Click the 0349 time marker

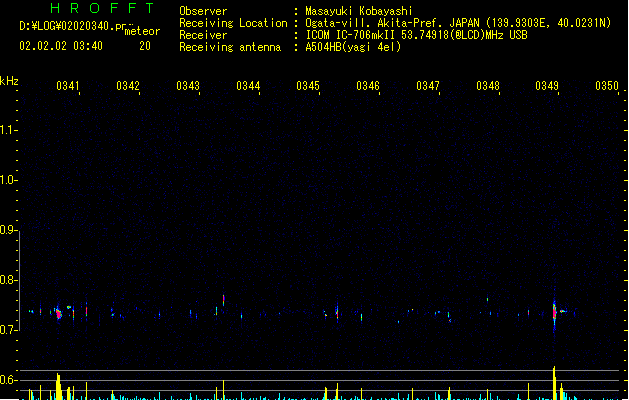pos(547,86)
